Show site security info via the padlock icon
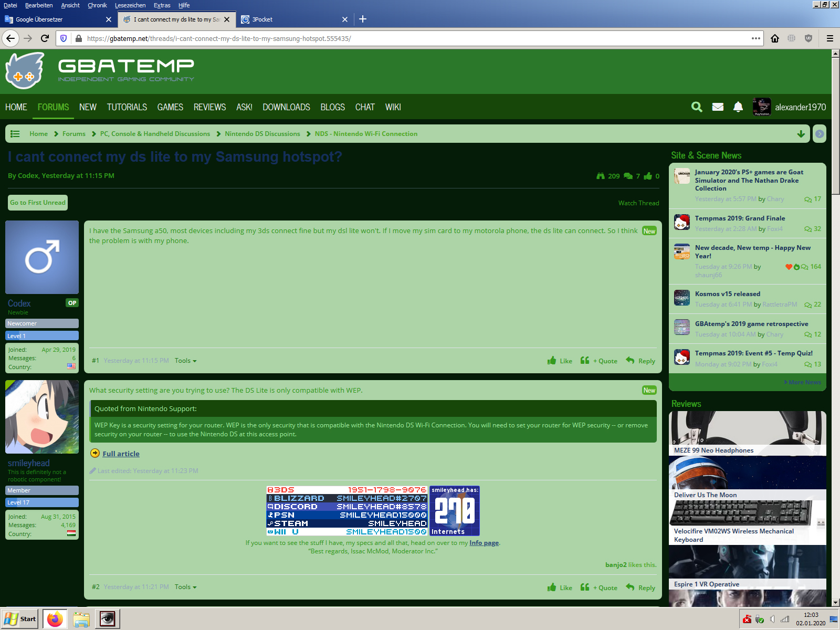Image resolution: width=840 pixels, height=630 pixels. 79,38
